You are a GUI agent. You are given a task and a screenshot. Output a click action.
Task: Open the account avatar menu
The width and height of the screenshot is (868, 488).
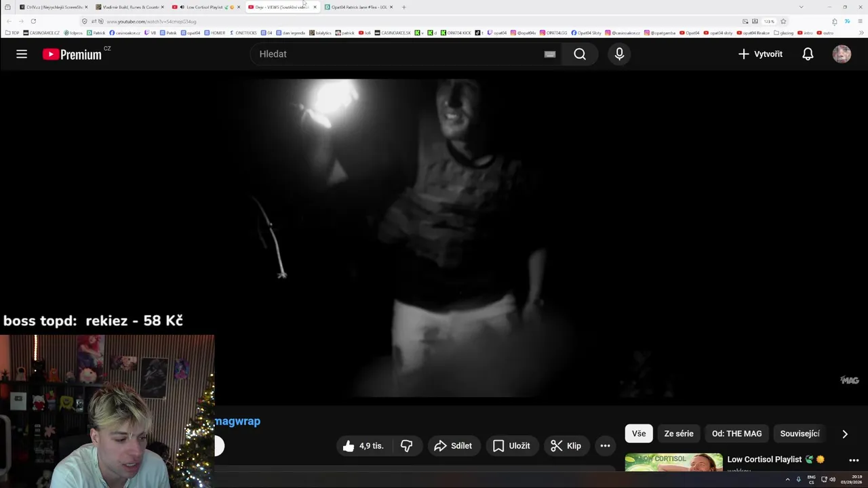point(842,54)
